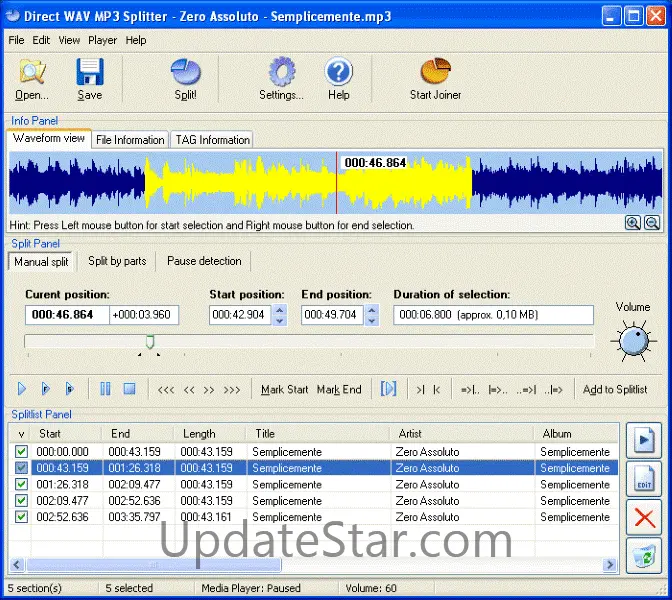Open the View menu

pos(69,40)
